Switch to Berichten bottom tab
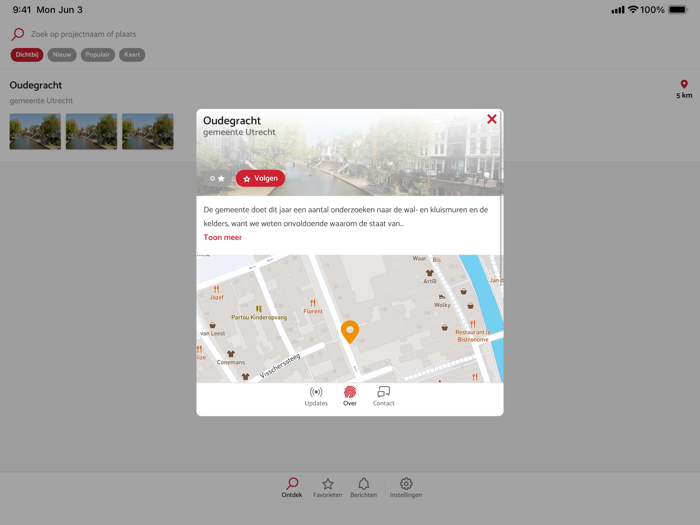 click(363, 488)
